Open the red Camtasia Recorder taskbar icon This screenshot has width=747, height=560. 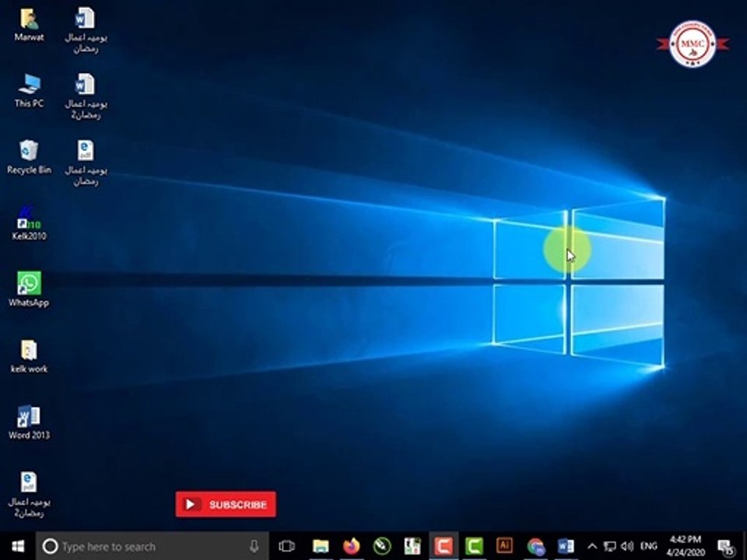[x=444, y=546]
